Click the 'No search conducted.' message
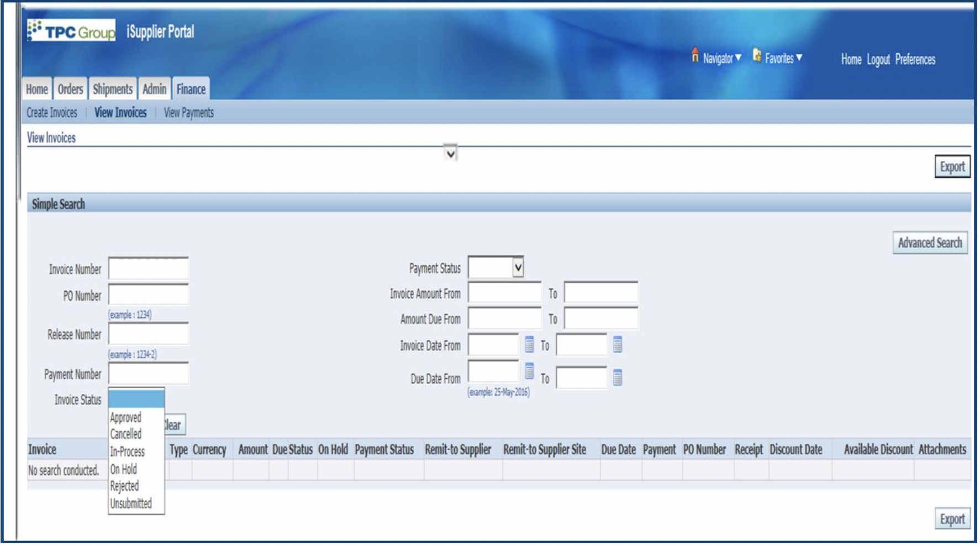This screenshot has height=546, width=980. (64, 470)
